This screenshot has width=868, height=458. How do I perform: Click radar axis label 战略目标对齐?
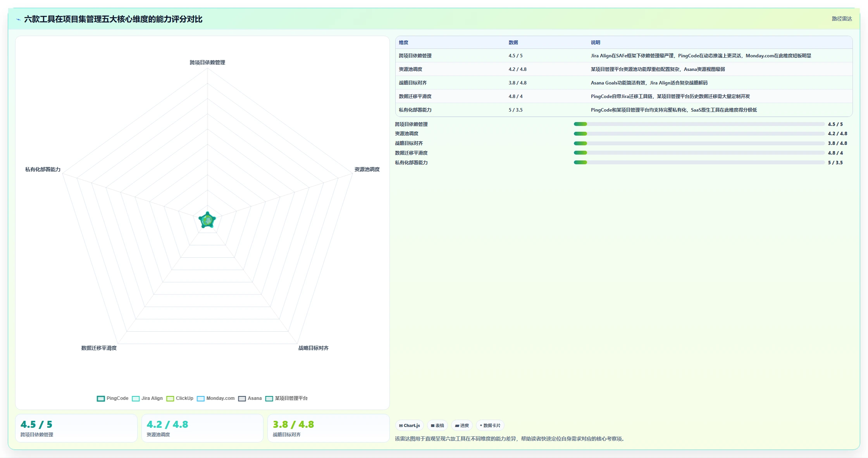pyautogui.click(x=313, y=348)
